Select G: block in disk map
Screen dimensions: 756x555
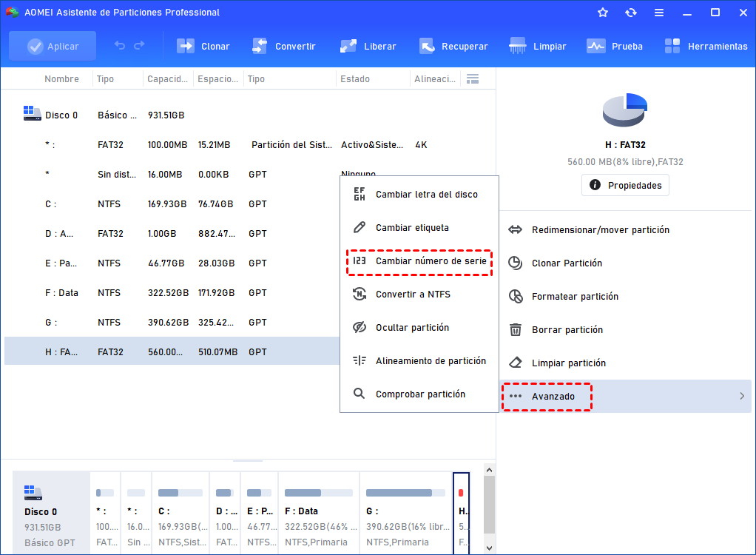pos(406,513)
